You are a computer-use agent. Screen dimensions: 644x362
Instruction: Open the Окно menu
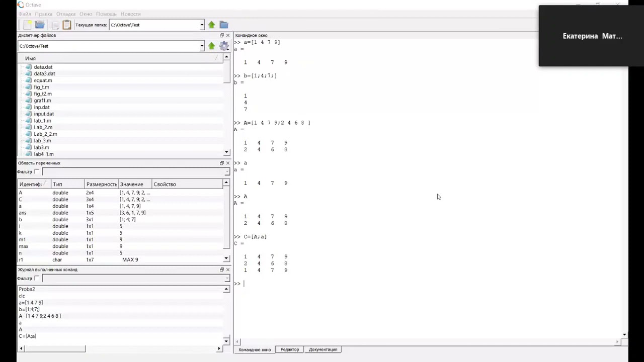86,14
